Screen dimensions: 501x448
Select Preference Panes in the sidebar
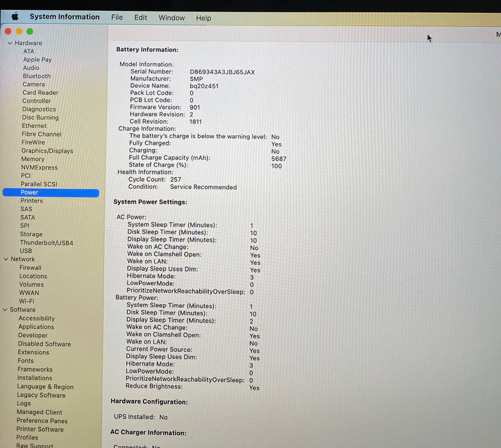(x=42, y=420)
